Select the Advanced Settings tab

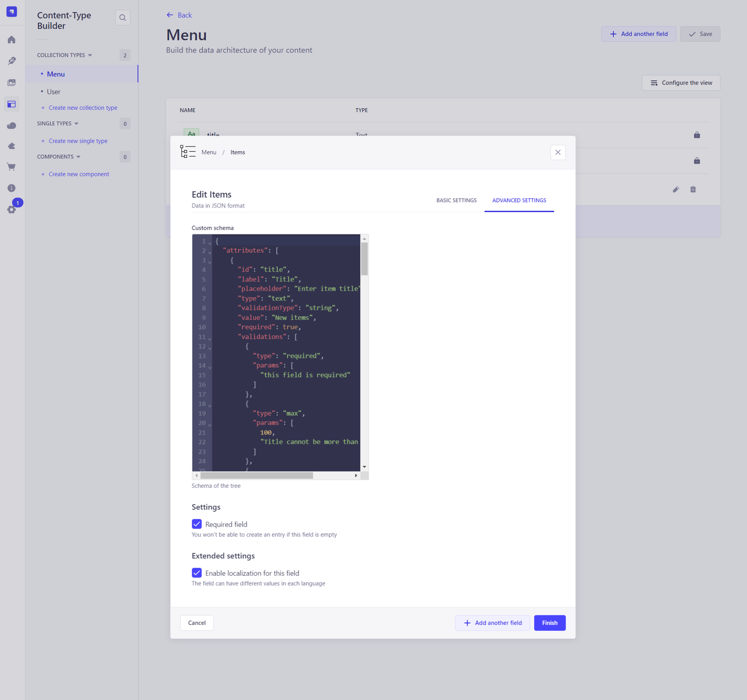[x=519, y=200]
